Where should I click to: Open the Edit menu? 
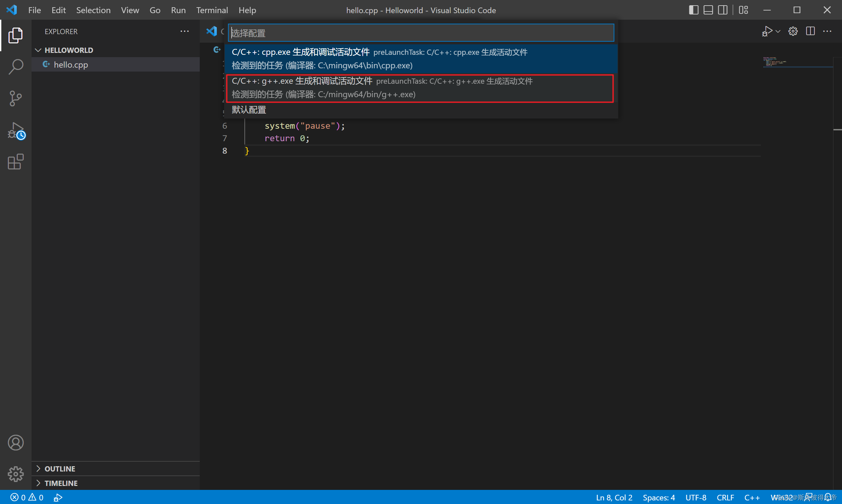pos(58,10)
